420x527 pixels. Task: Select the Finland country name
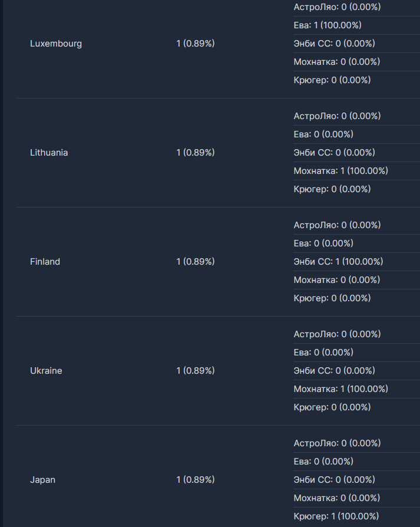click(45, 262)
